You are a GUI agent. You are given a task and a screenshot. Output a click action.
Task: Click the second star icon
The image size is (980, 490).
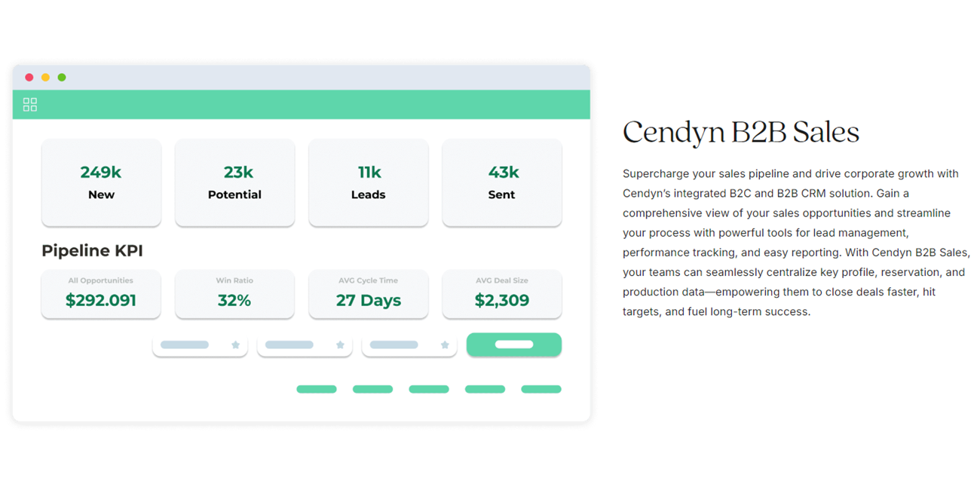click(340, 345)
